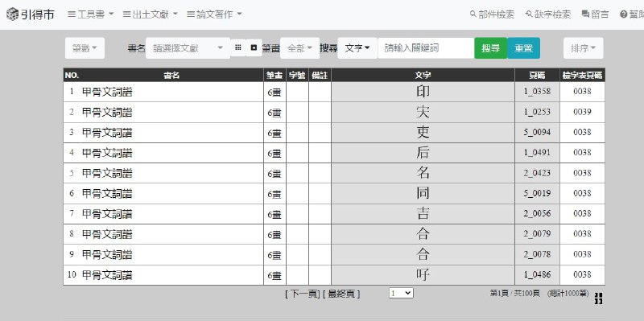Click the 6畫 cell in row 3
The height and width of the screenshot is (321, 644).
(x=275, y=133)
